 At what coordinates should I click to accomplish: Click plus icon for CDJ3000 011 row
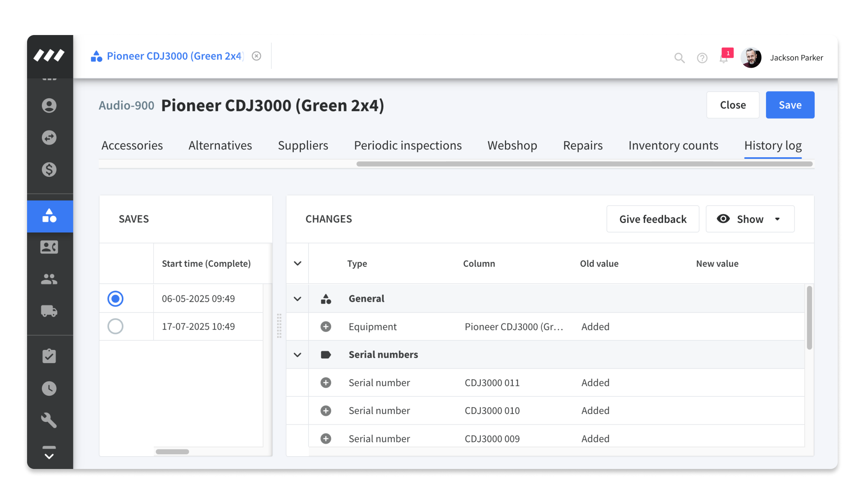326,383
